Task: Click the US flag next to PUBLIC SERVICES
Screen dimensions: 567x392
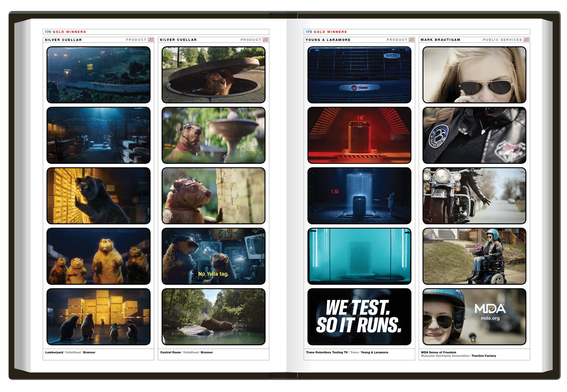Action: pyautogui.click(x=526, y=40)
